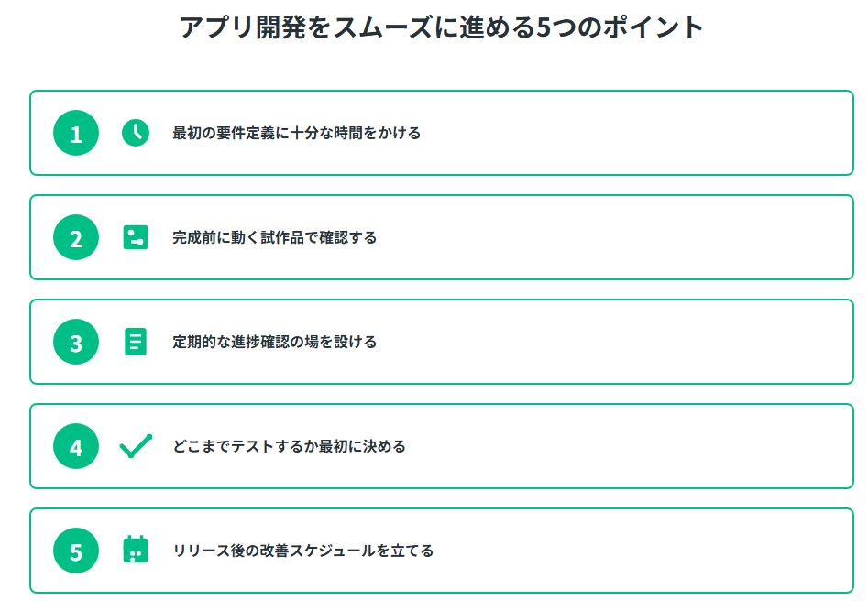Click empty space in the fourth point card
This screenshot has width=868, height=611.
pos(642,446)
